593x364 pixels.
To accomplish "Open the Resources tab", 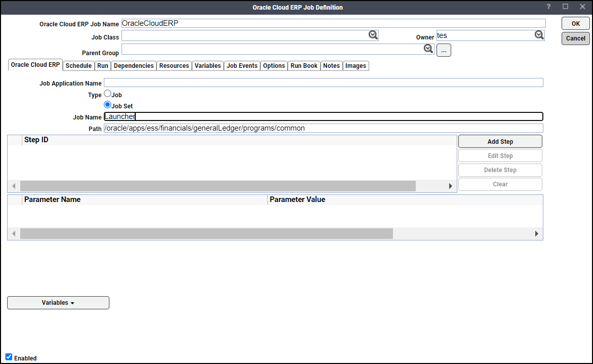I will 174,66.
